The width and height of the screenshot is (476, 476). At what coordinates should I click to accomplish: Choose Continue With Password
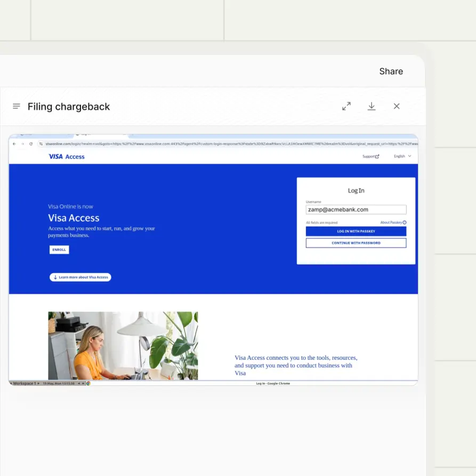click(356, 243)
